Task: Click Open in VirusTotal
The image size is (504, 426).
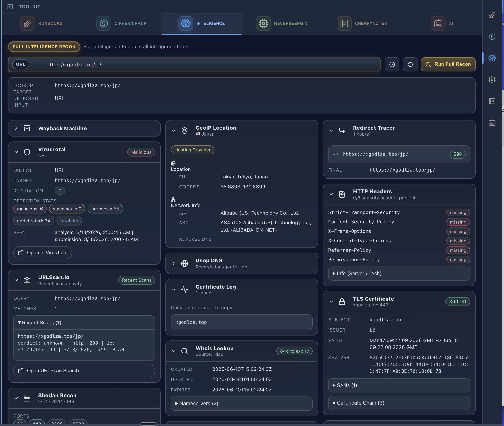Action: 43,253
